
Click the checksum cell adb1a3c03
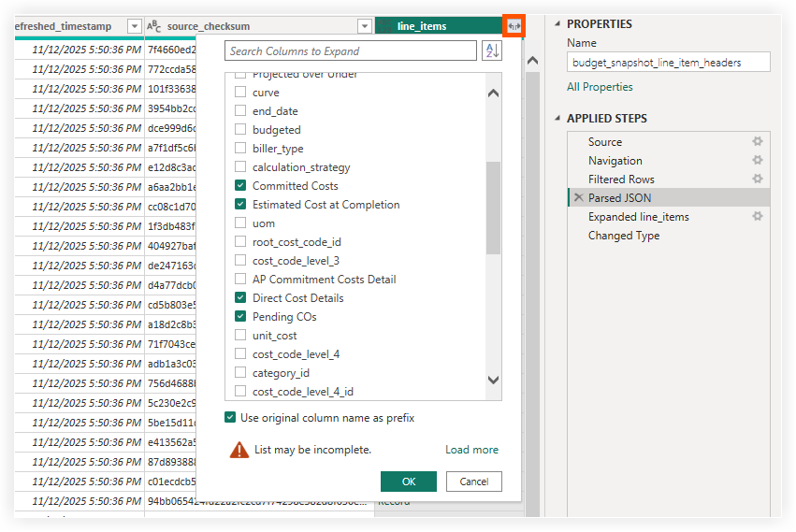click(171, 364)
